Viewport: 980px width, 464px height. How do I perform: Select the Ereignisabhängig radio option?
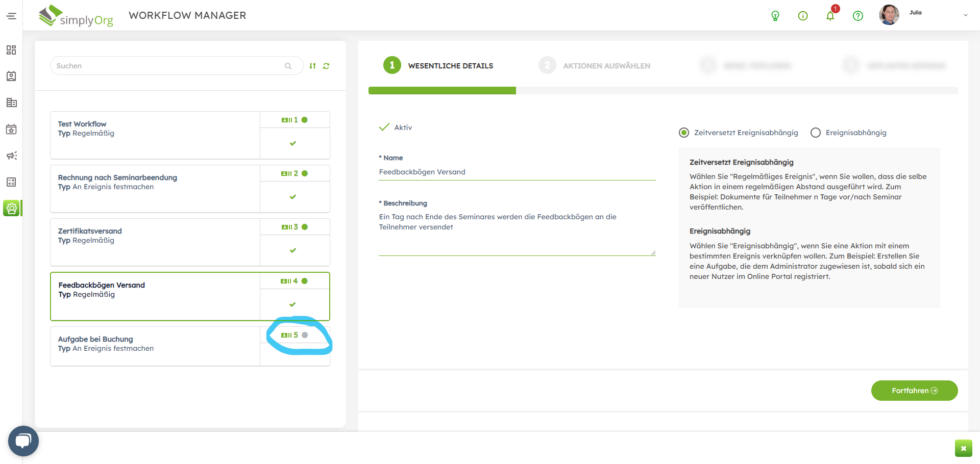point(816,133)
